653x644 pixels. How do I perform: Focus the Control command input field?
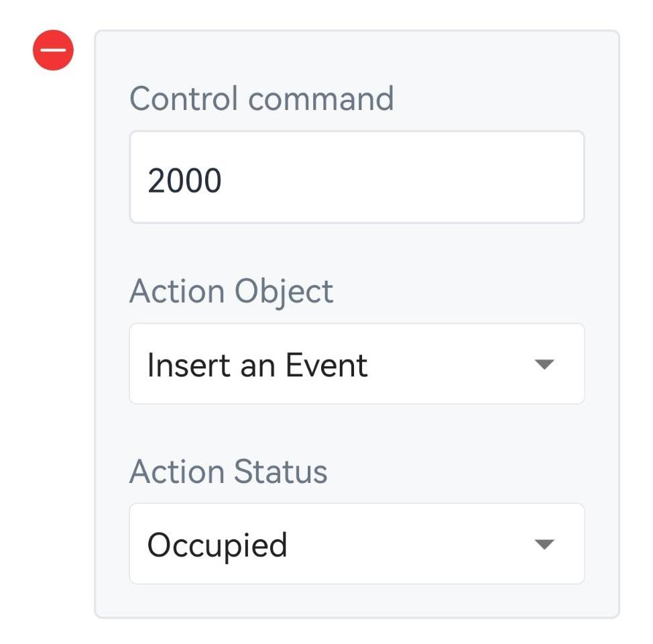357,177
